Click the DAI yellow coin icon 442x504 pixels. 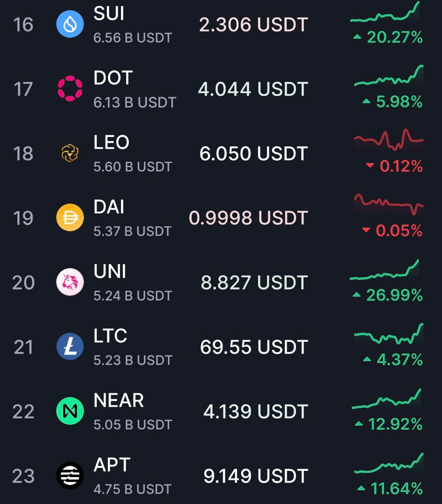(x=70, y=218)
